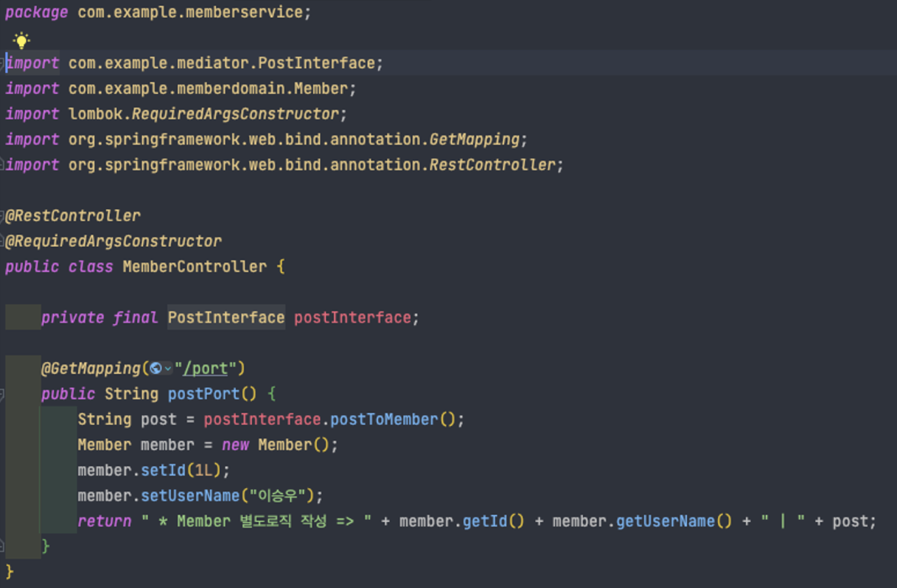
Task: Collapse the postPort method fold marker
Action: [2, 394]
